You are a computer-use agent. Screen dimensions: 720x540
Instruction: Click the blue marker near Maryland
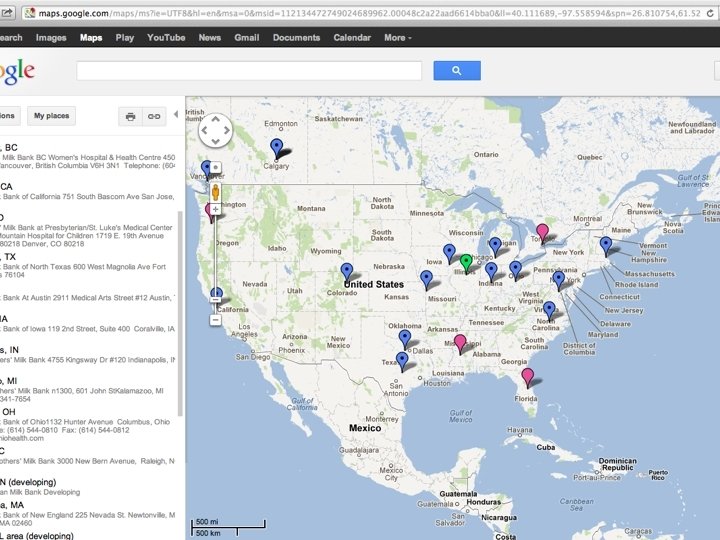[x=558, y=281]
